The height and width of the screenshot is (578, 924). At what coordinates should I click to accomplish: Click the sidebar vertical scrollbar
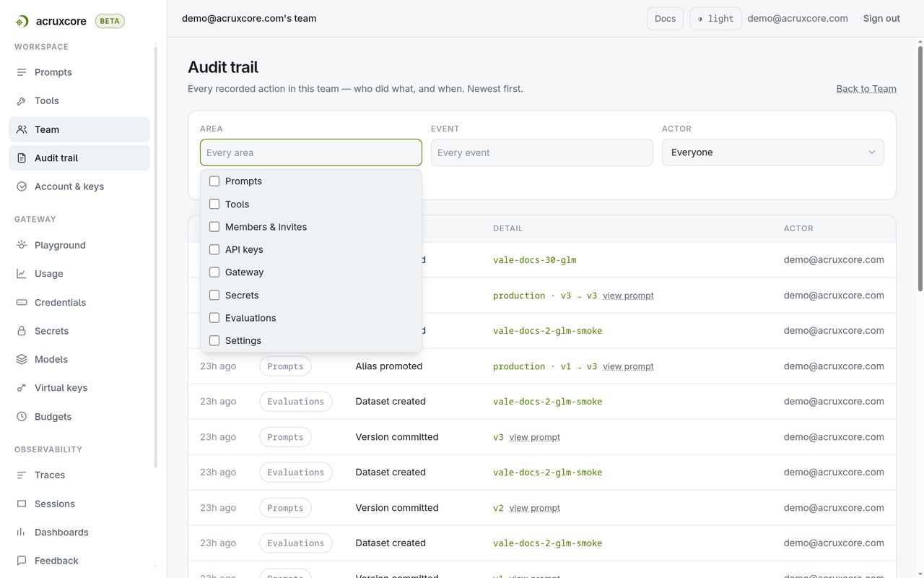point(155,256)
